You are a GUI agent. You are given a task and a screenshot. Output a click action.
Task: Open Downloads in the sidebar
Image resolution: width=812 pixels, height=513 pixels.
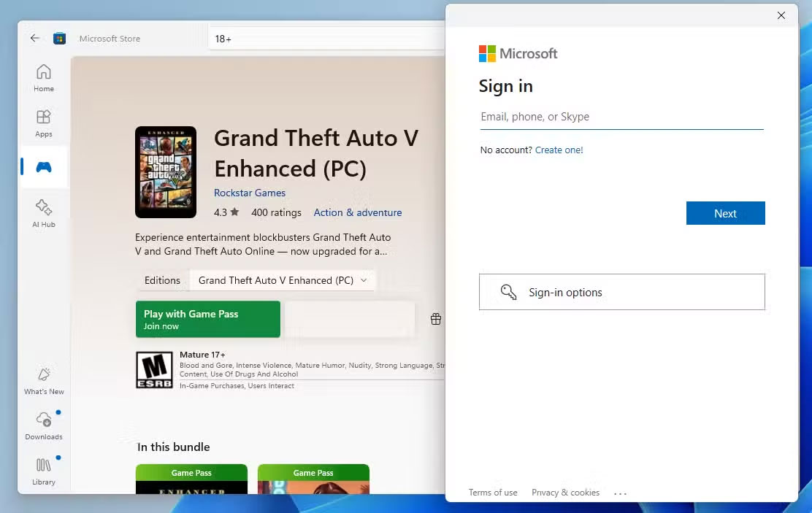coord(44,425)
